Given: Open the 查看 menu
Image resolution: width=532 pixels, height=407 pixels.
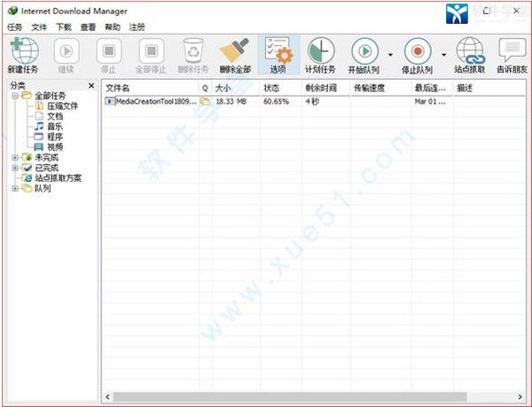Looking at the screenshot, I should click(88, 27).
